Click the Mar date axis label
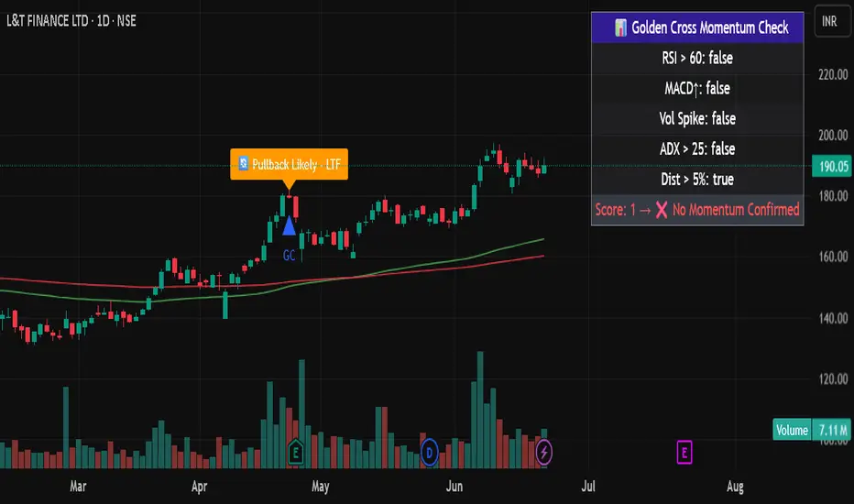This screenshot has width=854, height=504. pyautogui.click(x=78, y=486)
